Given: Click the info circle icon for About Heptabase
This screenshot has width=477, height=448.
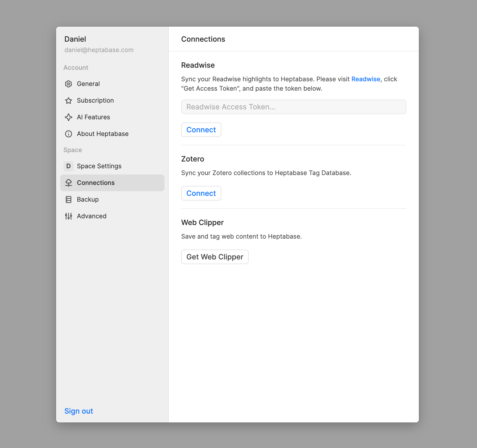Looking at the screenshot, I should coord(69,134).
